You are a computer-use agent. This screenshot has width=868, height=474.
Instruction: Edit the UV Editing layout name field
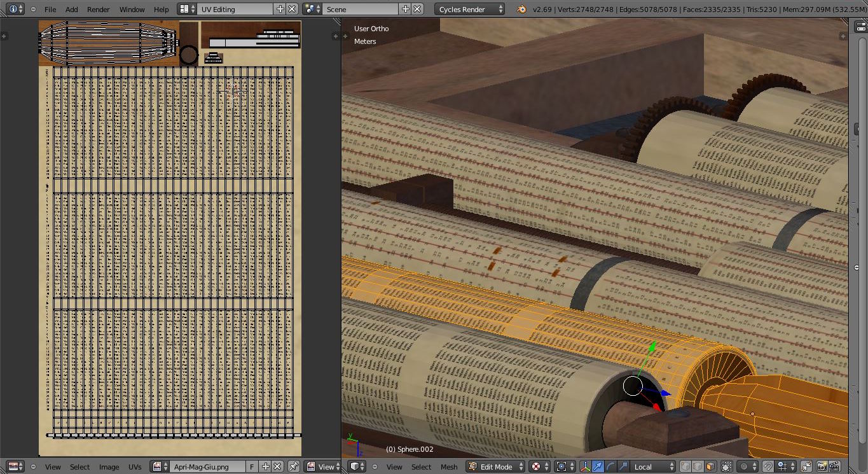(235, 9)
